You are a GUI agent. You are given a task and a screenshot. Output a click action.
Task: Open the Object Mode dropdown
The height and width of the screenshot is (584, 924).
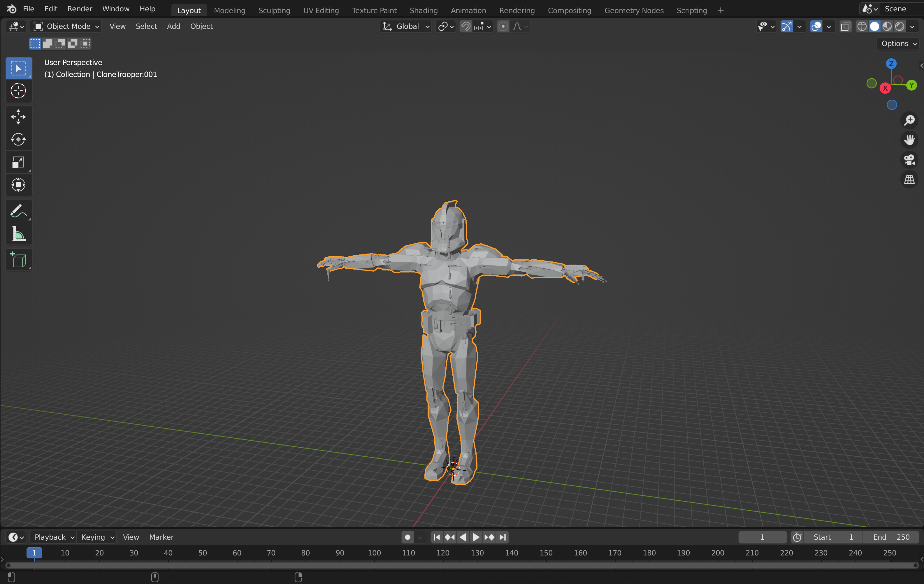(x=66, y=27)
